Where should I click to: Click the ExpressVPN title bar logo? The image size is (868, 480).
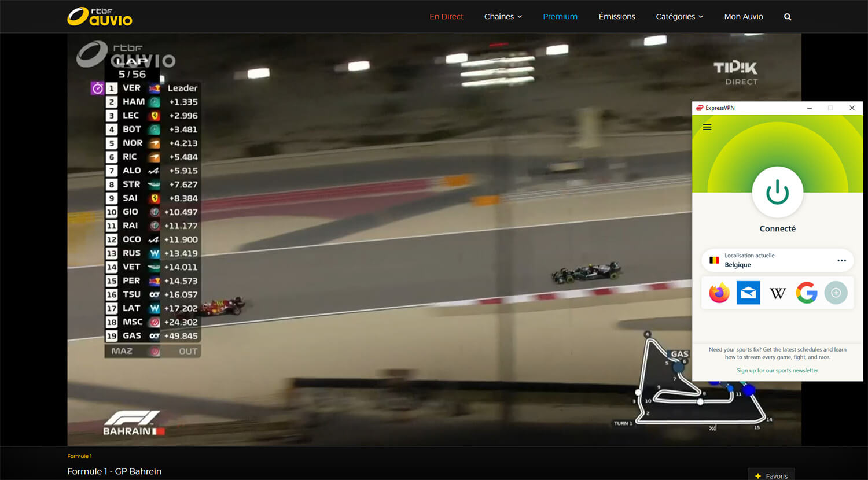700,108
